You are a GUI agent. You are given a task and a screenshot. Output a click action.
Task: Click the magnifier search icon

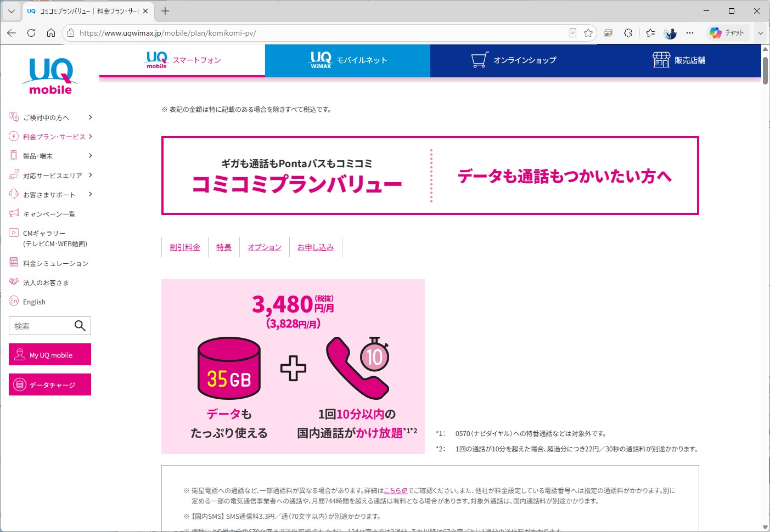80,326
